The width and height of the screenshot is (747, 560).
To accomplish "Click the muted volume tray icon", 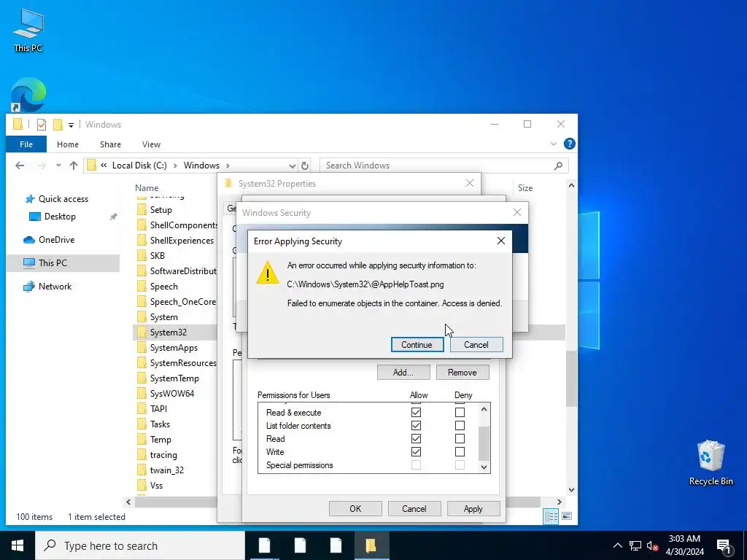I will [x=652, y=545].
